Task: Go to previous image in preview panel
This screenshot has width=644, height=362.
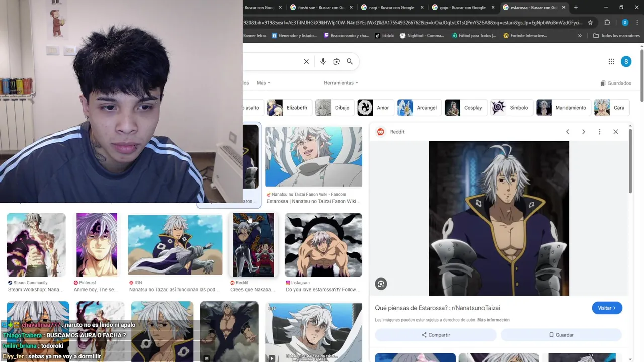Action: [567, 132]
